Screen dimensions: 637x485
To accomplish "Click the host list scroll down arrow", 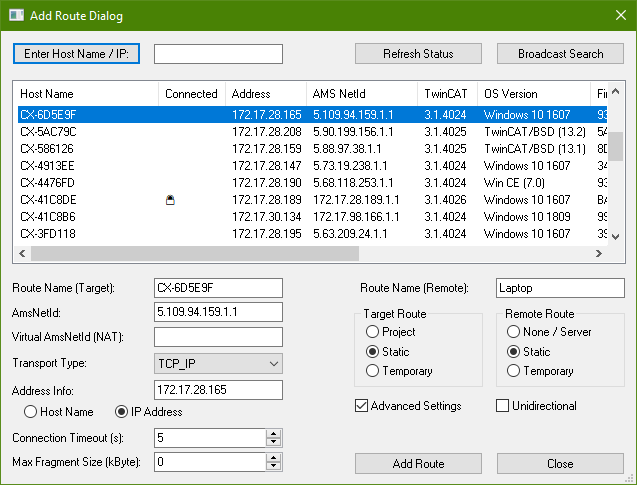I will click(x=615, y=237).
